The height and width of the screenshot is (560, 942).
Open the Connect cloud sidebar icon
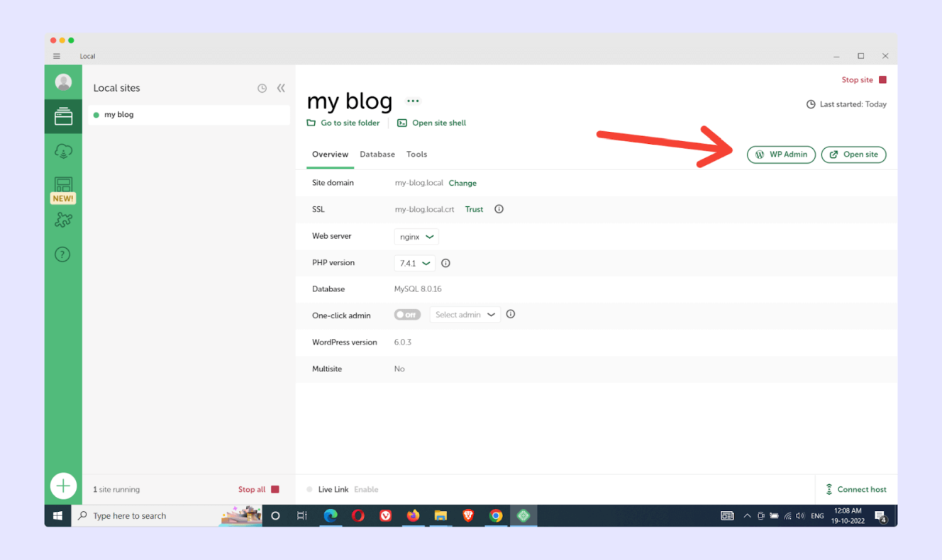point(63,151)
